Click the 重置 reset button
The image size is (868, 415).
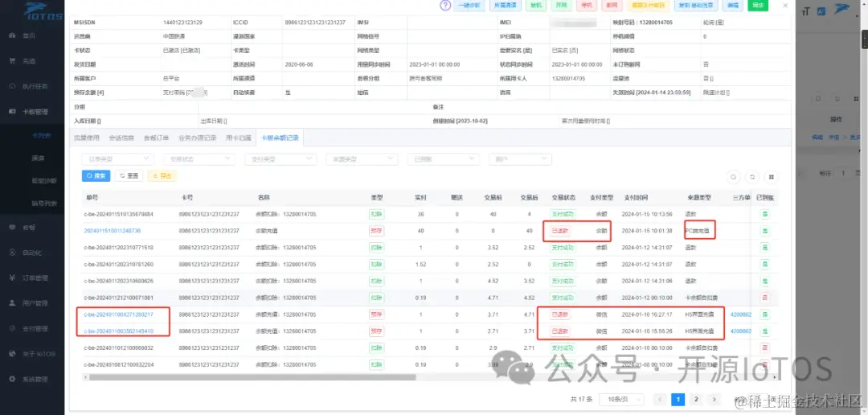coord(129,175)
